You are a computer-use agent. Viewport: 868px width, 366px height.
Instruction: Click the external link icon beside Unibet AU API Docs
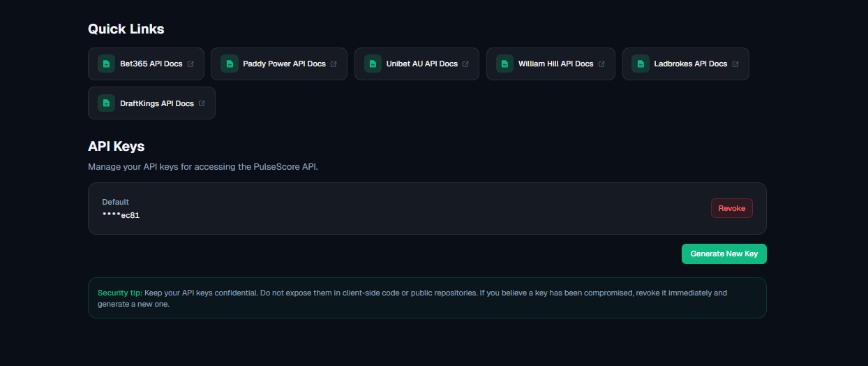[x=465, y=64]
